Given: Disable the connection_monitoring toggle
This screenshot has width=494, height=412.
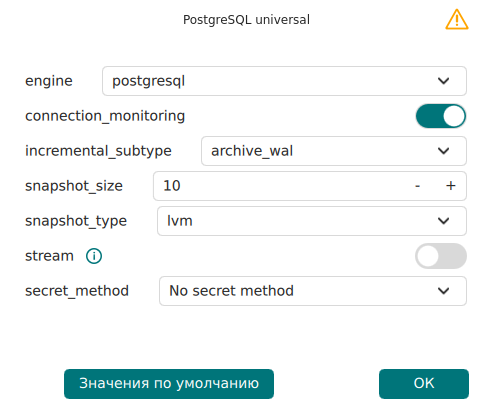Looking at the screenshot, I should point(441,116).
